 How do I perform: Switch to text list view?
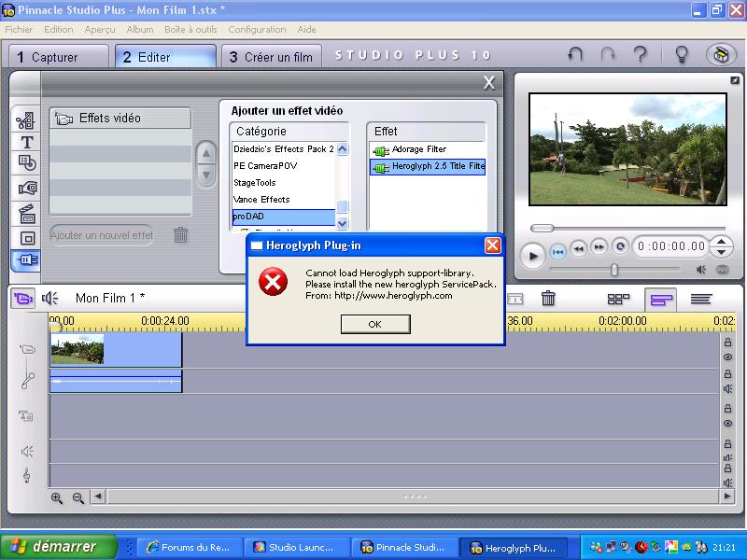[x=701, y=299]
